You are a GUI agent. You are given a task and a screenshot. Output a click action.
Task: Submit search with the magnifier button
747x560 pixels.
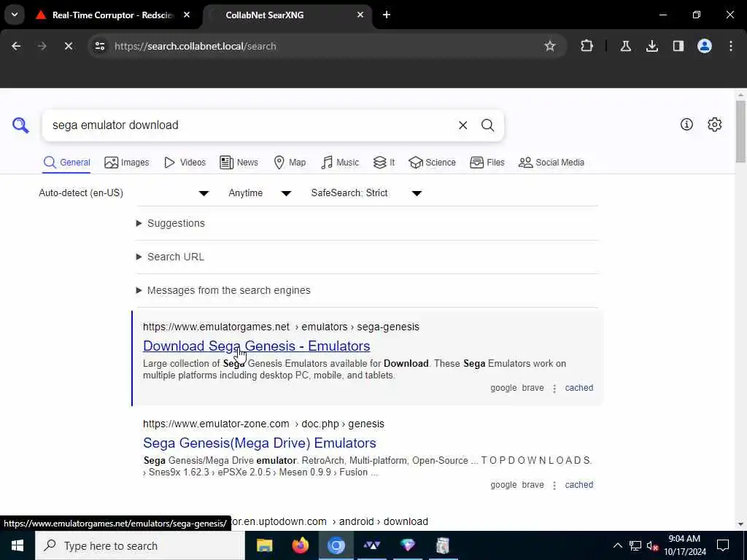487,125
